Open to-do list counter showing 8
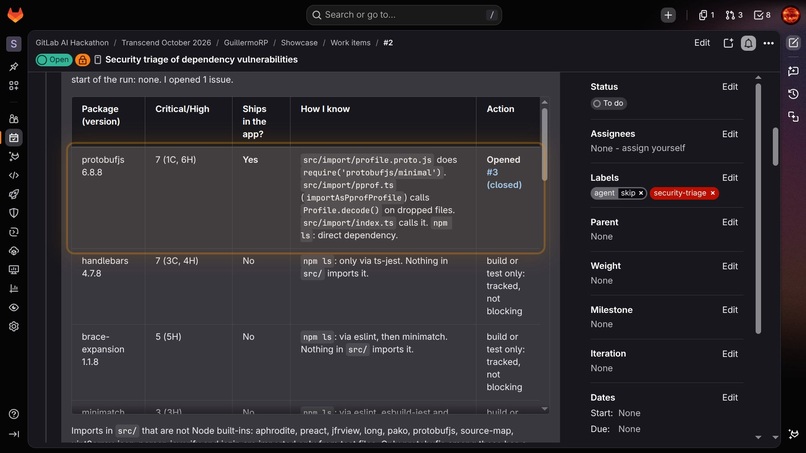Viewport: 806px width, 453px height. point(762,15)
